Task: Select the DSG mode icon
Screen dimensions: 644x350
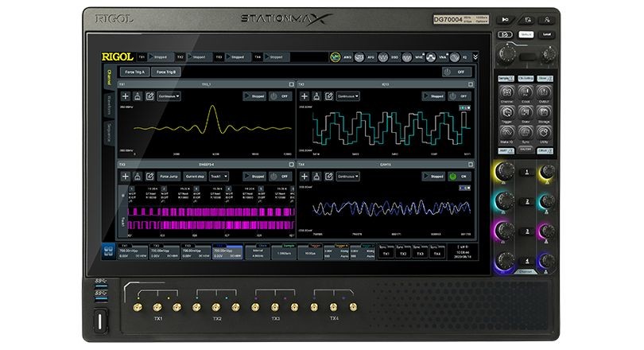Action: (x=383, y=57)
